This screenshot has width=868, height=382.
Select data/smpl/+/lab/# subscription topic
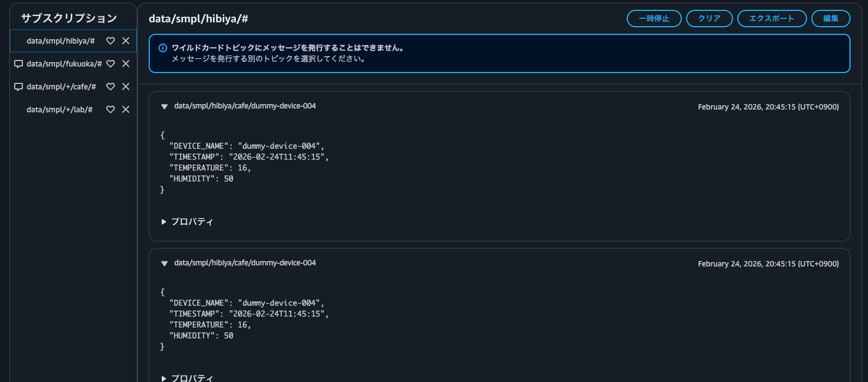tap(59, 110)
